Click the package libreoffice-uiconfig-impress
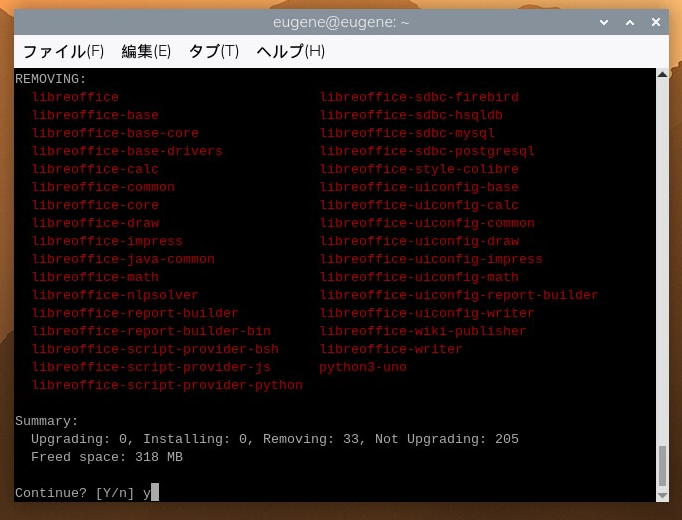 (431, 259)
